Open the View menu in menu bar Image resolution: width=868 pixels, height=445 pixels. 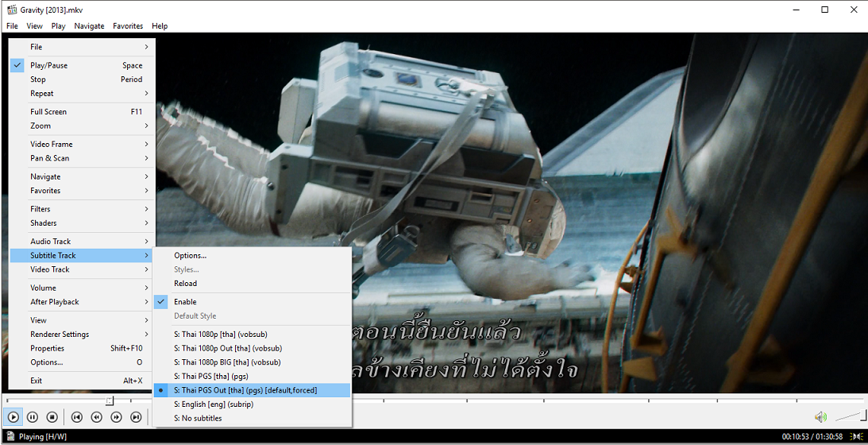[34, 26]
